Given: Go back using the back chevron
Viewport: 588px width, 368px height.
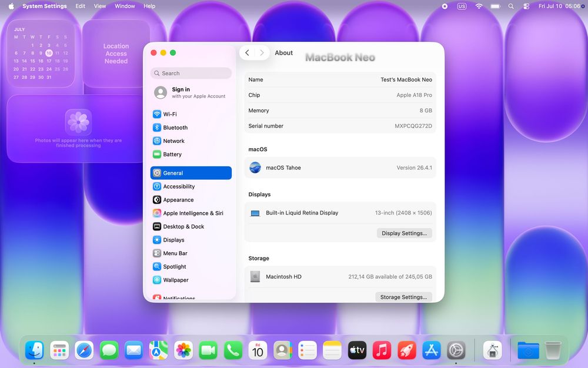Looking at the screenshot, I should pyautogui.click(x=247, y=53).
